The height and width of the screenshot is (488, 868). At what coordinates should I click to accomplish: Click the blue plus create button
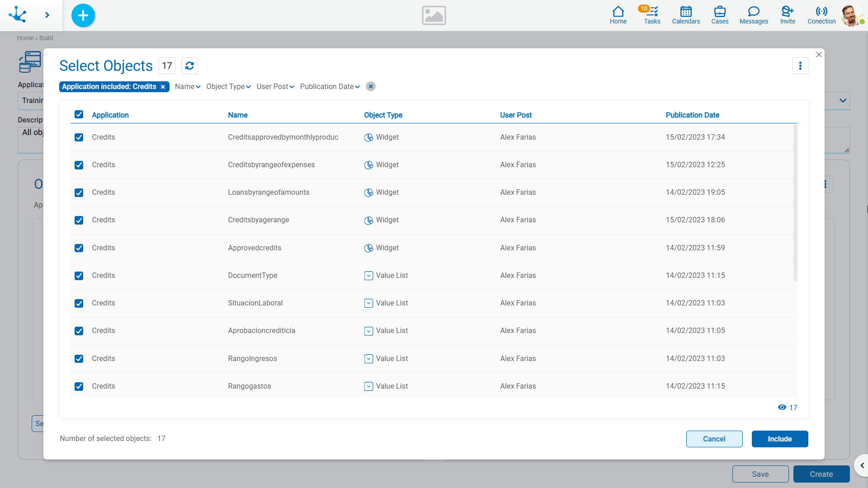pos(83,15)
